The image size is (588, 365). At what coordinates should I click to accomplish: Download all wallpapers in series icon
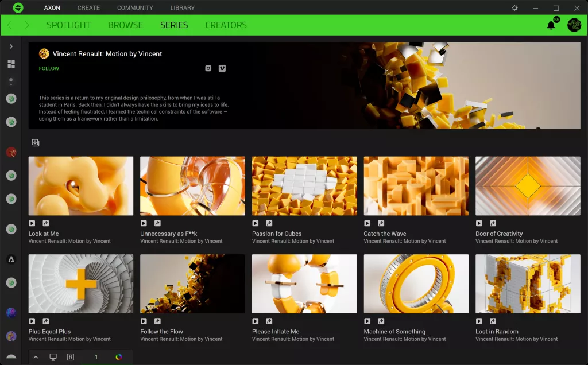click(36, 142)
